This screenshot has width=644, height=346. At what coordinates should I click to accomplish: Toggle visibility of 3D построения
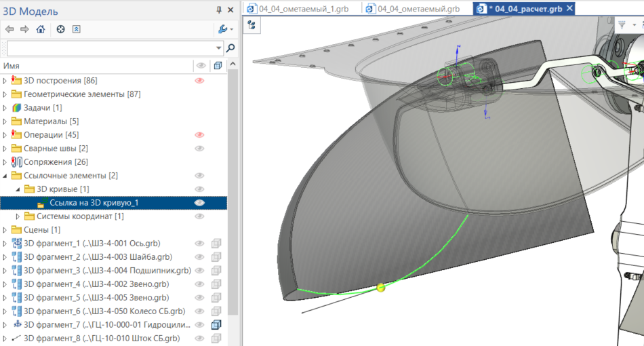point(199,81)
